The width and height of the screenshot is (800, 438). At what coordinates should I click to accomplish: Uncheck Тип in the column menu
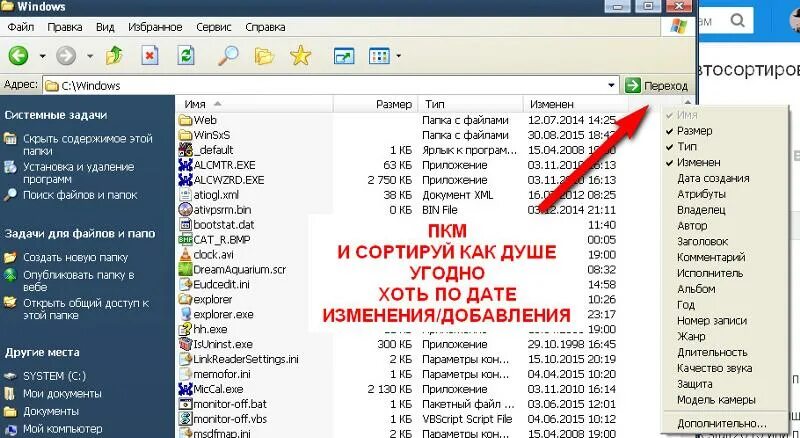[724, 147]
